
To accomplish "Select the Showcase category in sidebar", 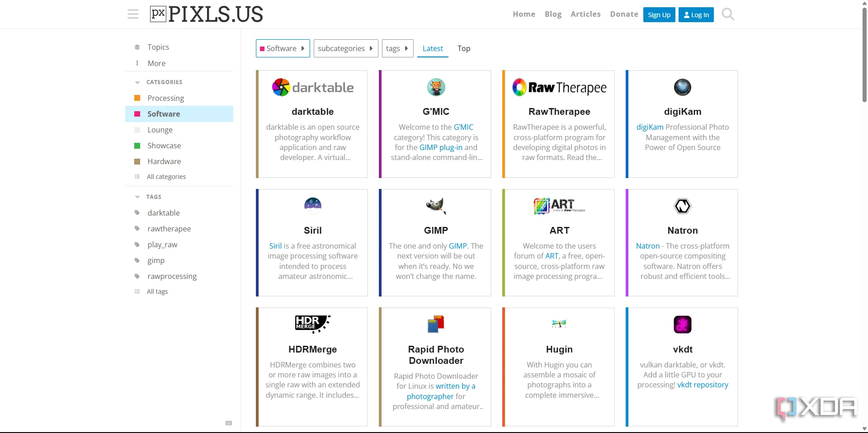I will click(x=179, y=146).
